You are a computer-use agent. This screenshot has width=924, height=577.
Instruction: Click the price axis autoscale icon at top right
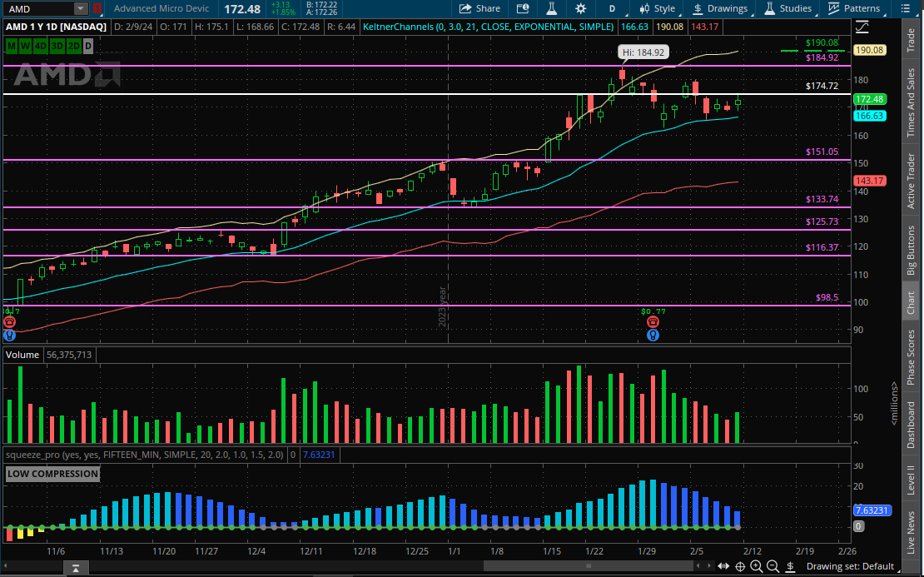(862, 27)
